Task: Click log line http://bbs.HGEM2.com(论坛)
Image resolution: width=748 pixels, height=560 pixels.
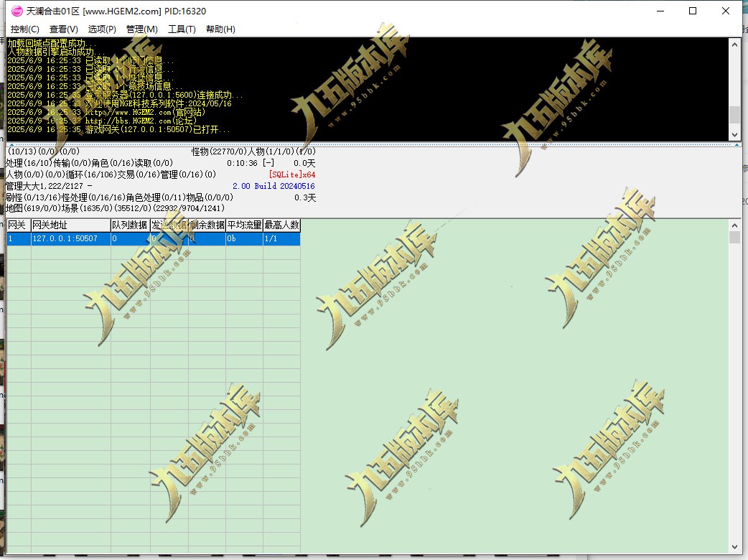Action: pos(102,121)
